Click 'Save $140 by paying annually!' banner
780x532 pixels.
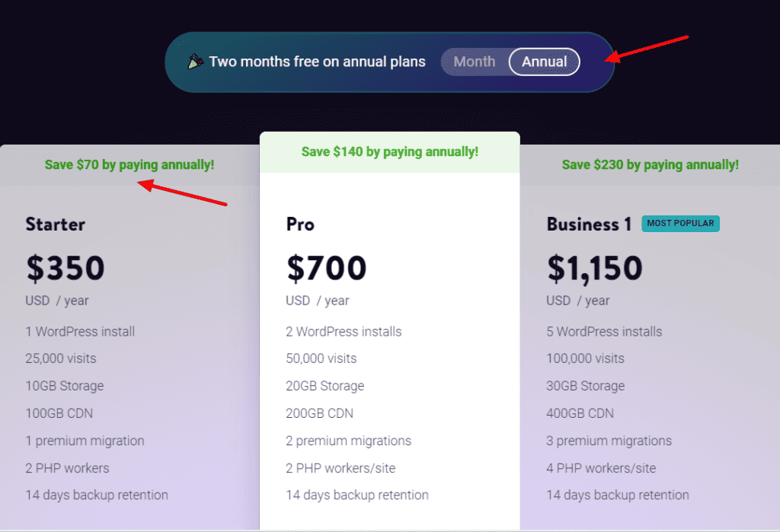[389, 151]
